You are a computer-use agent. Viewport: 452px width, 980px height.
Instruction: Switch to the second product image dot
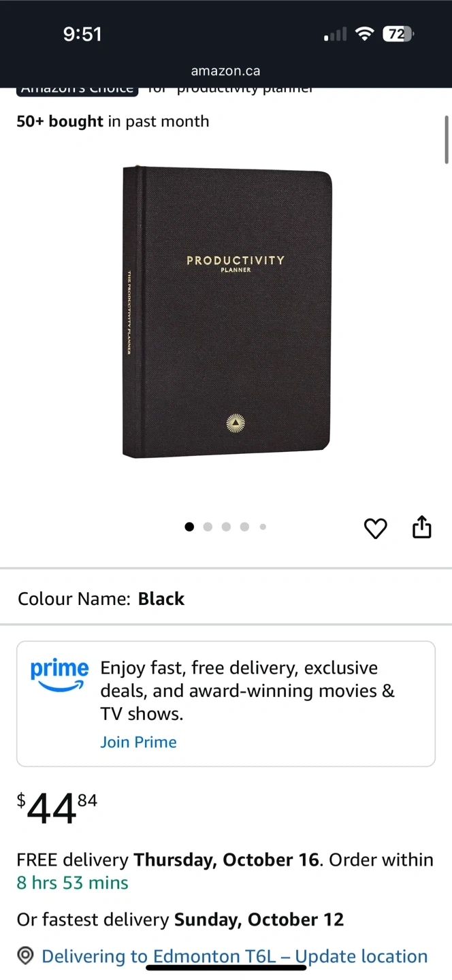point(208,527)
